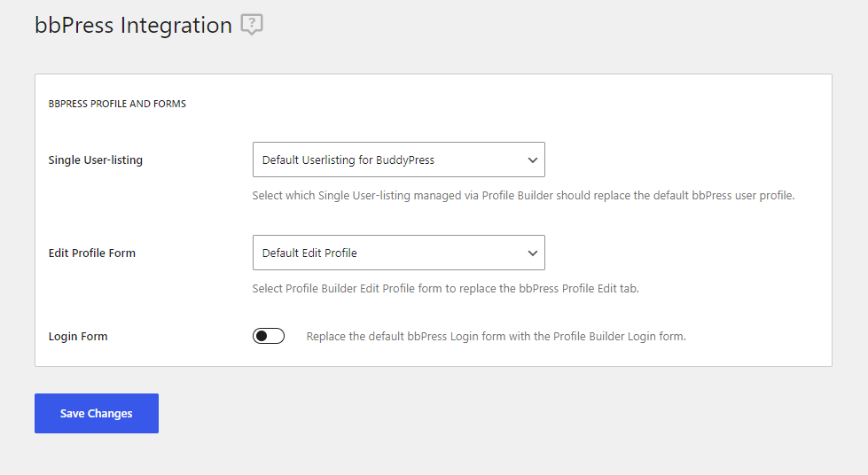This screenshot has height=475, width=868.
Task: Click the Edit Profile Form field label
Action: pos(92,253)
